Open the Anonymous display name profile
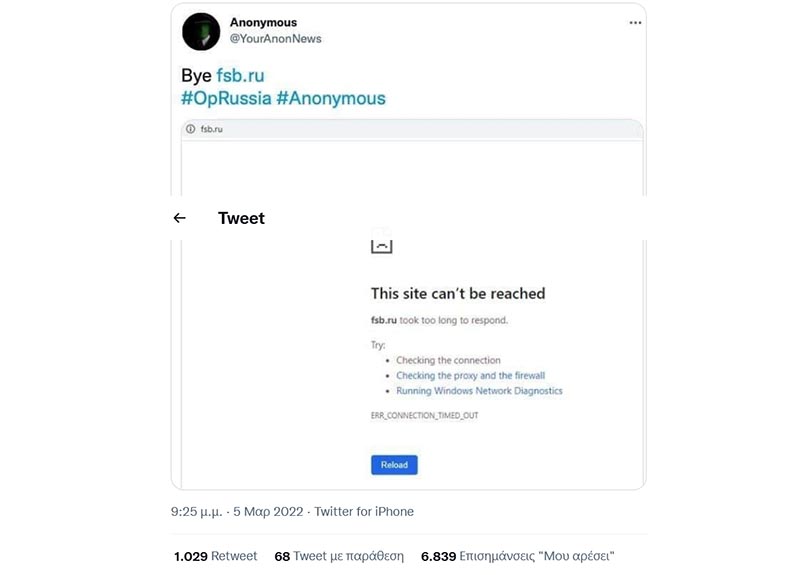Viewport: 800px width, 575px height. [263, 22]
